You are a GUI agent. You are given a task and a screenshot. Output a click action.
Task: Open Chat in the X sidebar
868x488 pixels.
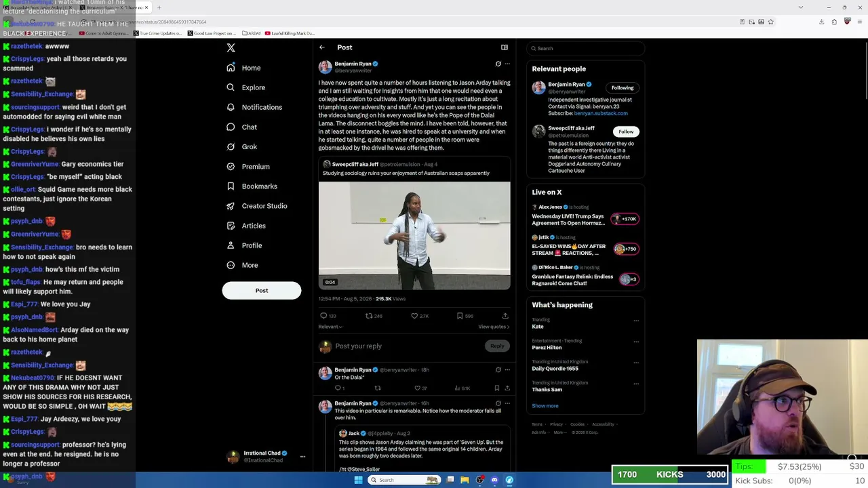[242, 127]
